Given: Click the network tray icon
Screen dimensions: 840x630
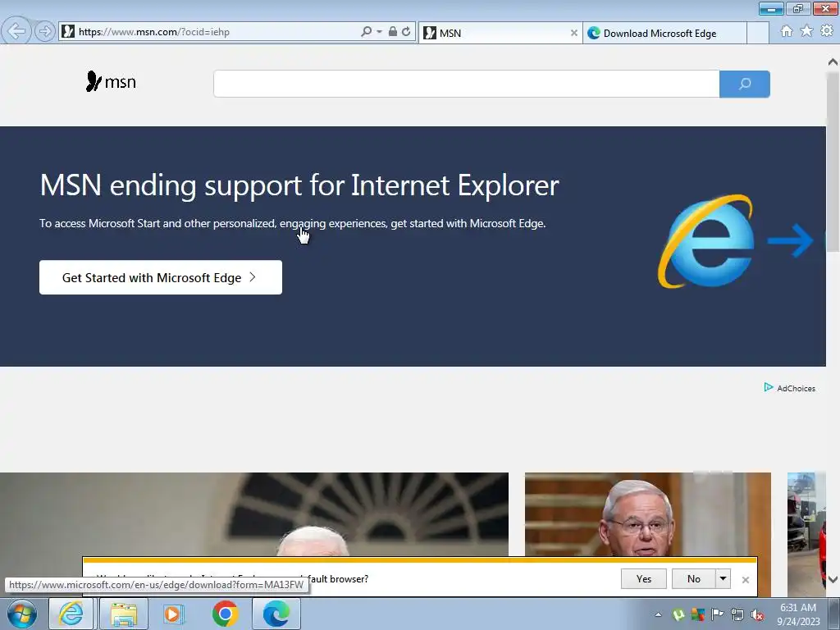Looking at the screenshot, I should pyautogui.click(x=737, y=614).
